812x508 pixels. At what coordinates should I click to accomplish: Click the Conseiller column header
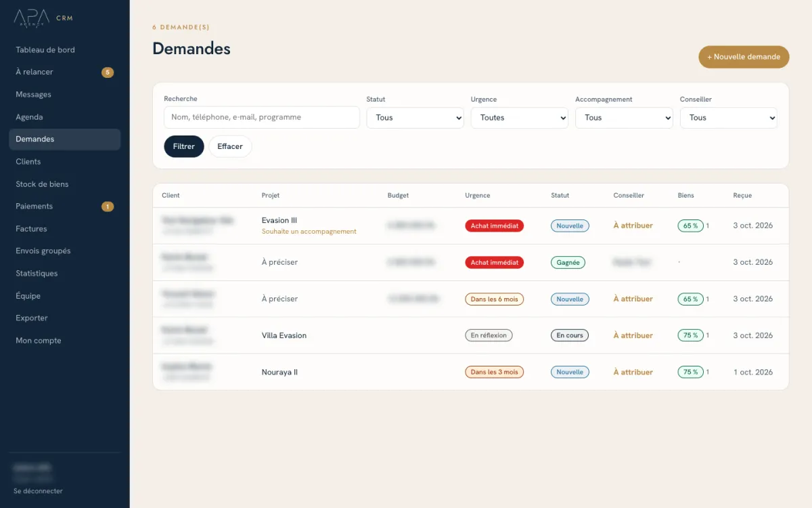point(629,195)
